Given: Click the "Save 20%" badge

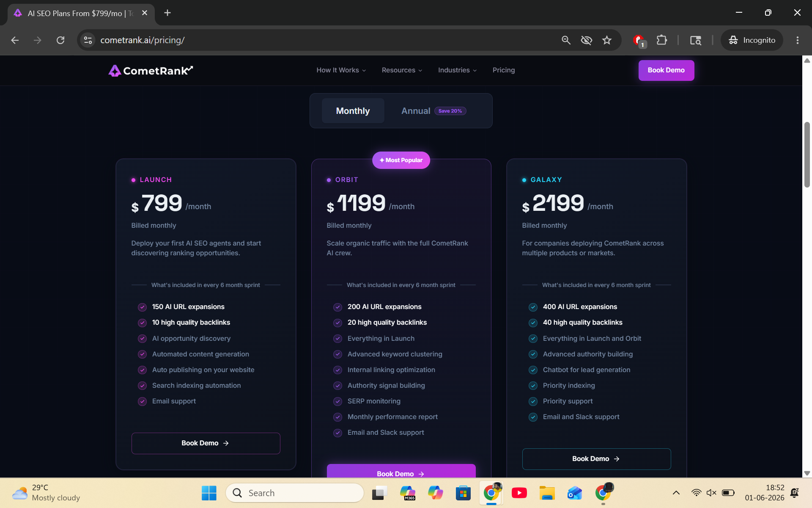Looking at the screenshot, I should coord(450,111).
